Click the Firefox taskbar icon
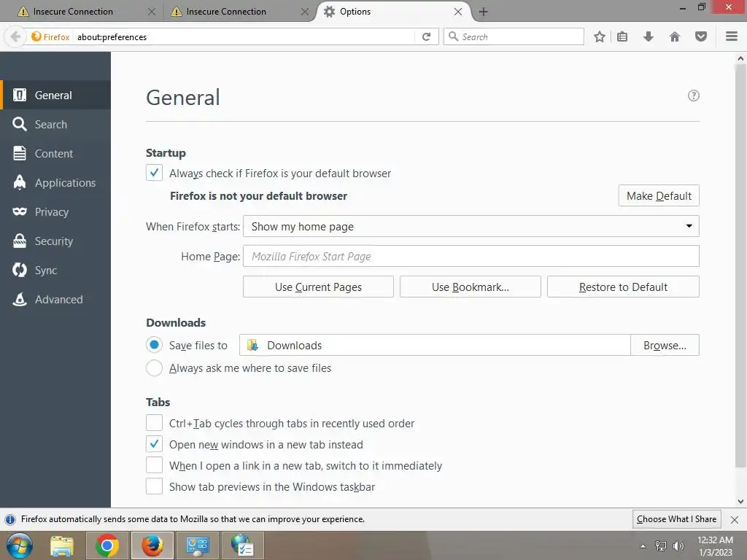 point(152,545)
